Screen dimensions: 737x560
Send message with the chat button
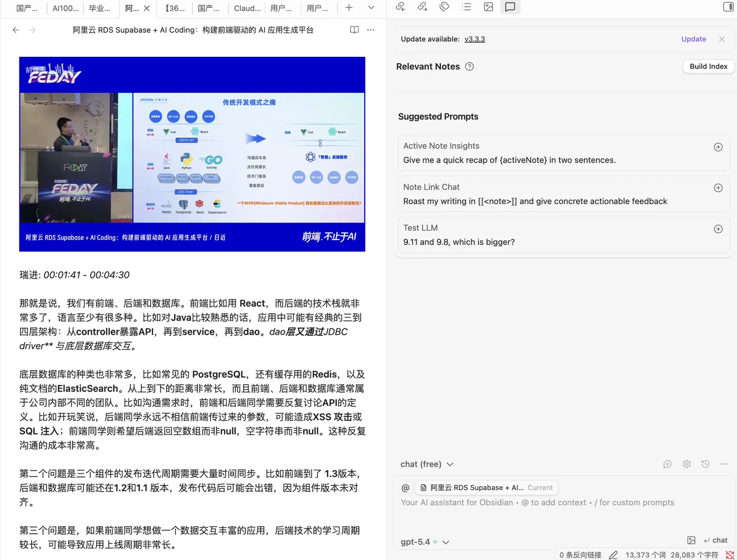pos(715,541)
